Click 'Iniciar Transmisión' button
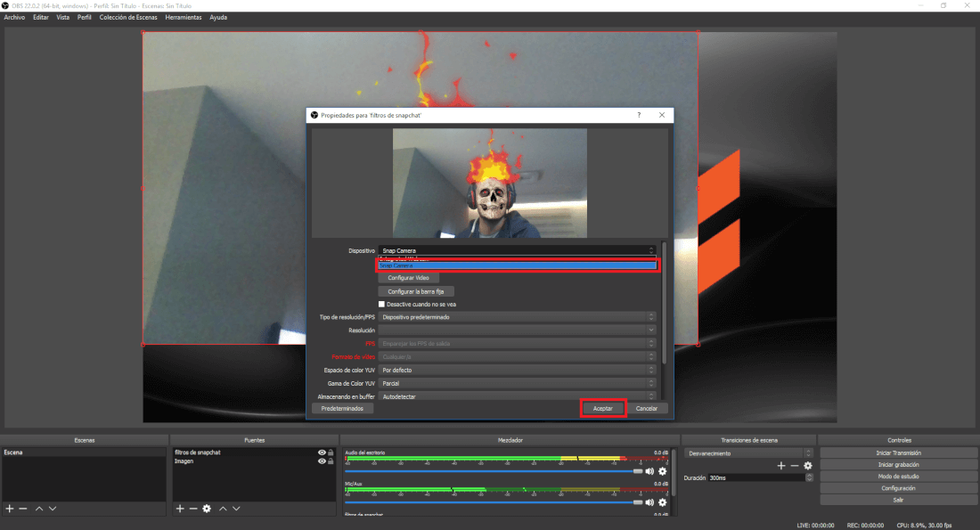980x530 pixels. point(899,453)
